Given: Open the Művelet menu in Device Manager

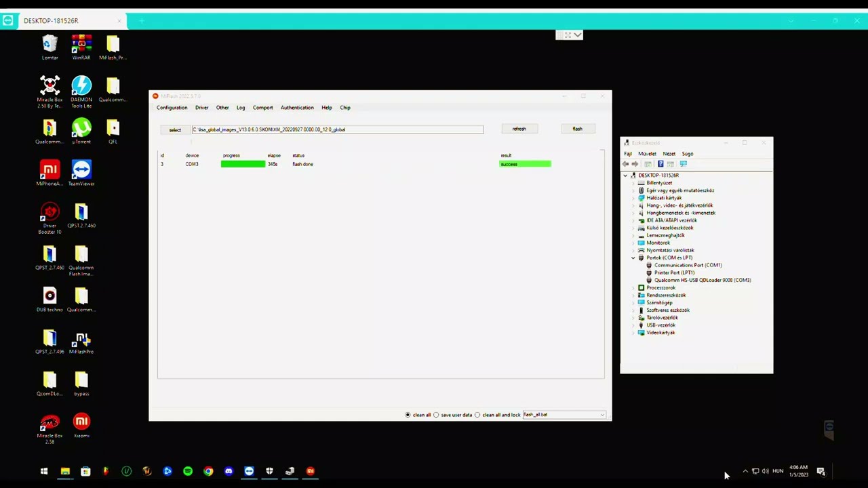Looking at the screenshot, I should (647, 154).
